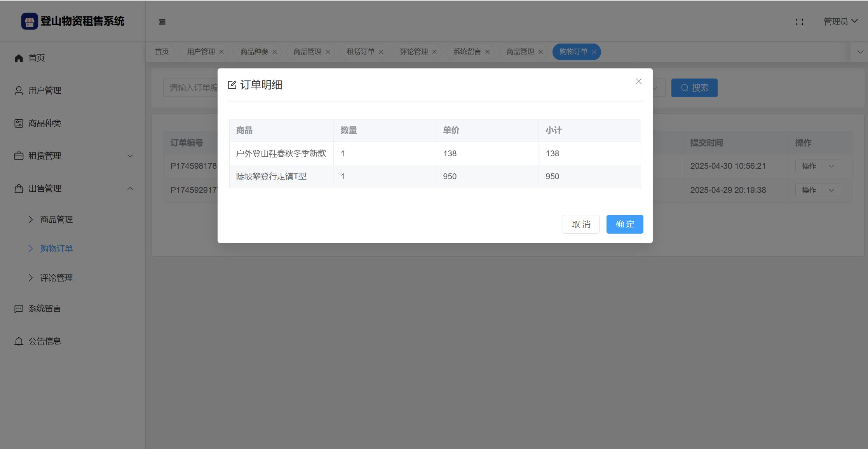Click the 取消 button in dialog
This screenshot has height=449, width=868.
click(580, 224)
